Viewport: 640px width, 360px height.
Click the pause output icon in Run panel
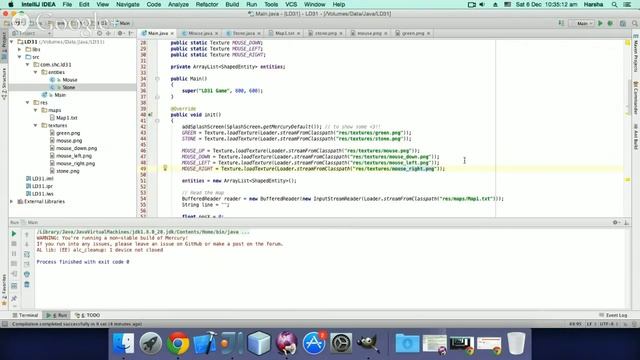pos(13,254)
